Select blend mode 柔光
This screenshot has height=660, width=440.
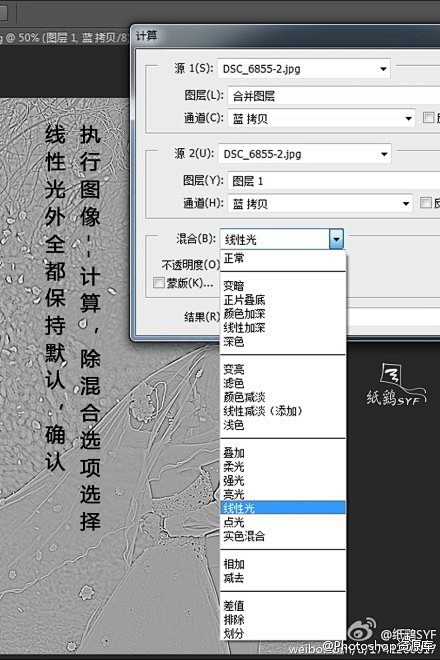pos(283,466)
